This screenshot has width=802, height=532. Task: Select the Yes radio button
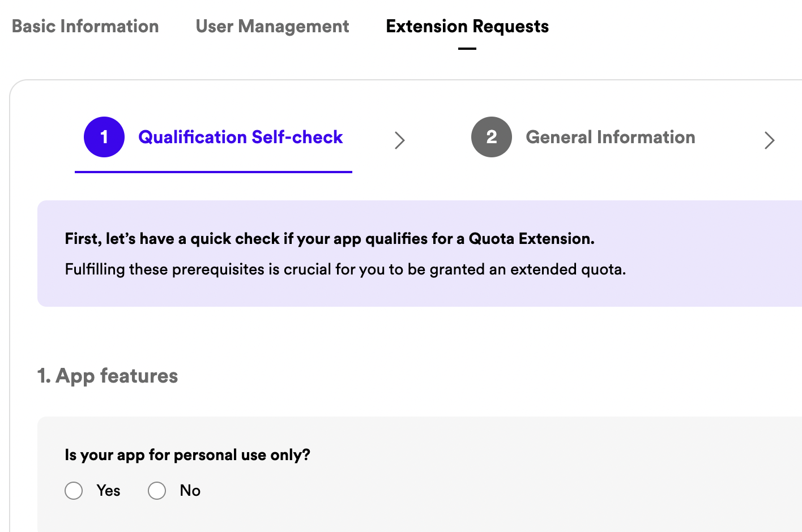pyautogui.click(x=74, y=491)
